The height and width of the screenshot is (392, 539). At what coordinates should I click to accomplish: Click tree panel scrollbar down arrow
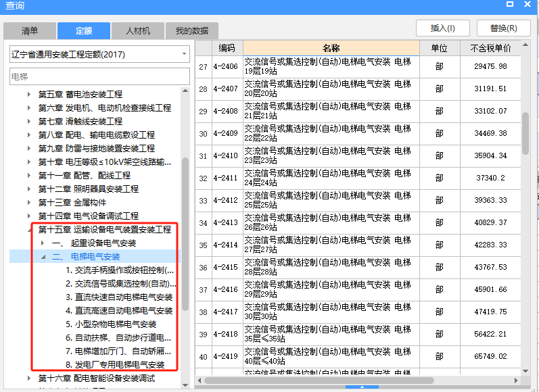185,385
